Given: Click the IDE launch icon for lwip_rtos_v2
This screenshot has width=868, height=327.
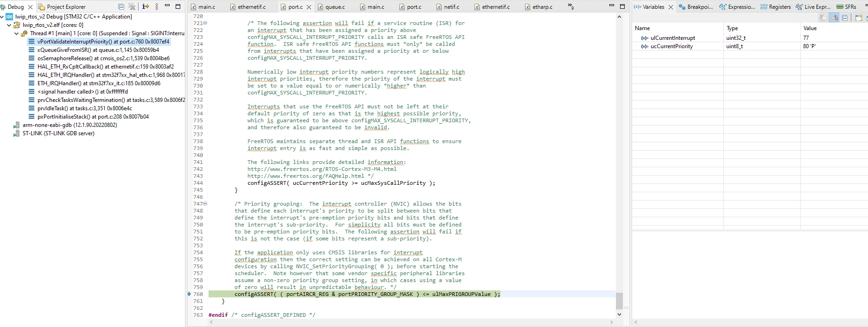Looking at the screenshot, I should click(x=9, y=17).
